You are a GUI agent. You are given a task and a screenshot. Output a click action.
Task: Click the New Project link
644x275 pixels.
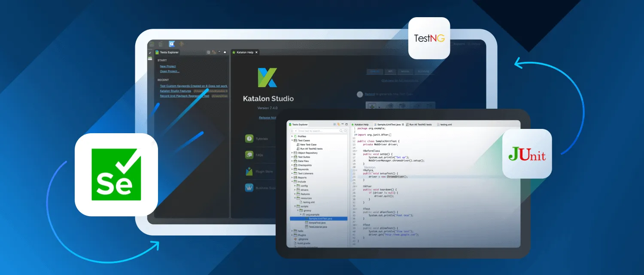(x=168, y=67)
